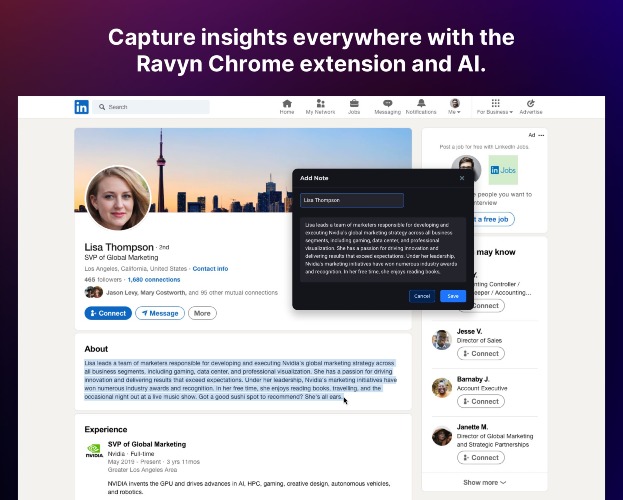The width and height of the screenshot is (623, 500).
Task: Click the 'Nvidia · Full-time' text
Action: pos(131,454)
